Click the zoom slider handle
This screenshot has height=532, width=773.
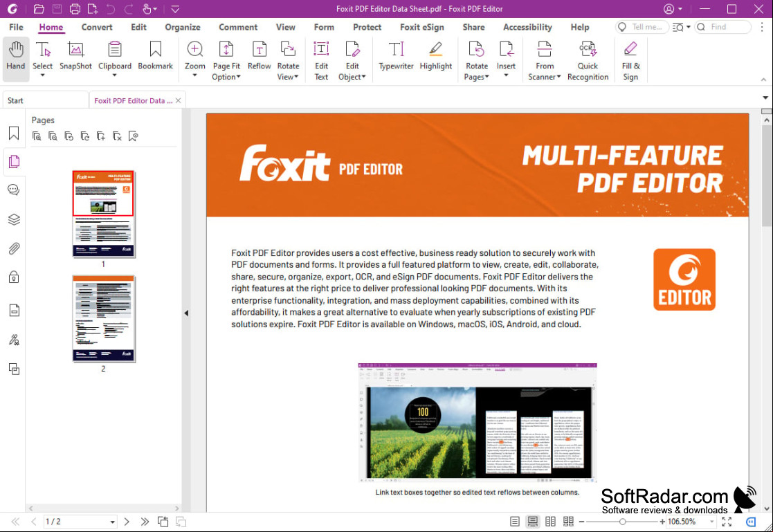pyautogui.click(x=623, y=522)
